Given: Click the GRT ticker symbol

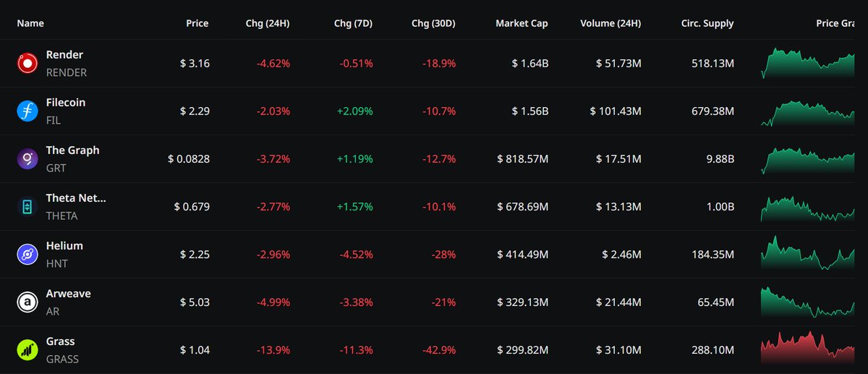Looking at the screenshot, I should [56, 168].
